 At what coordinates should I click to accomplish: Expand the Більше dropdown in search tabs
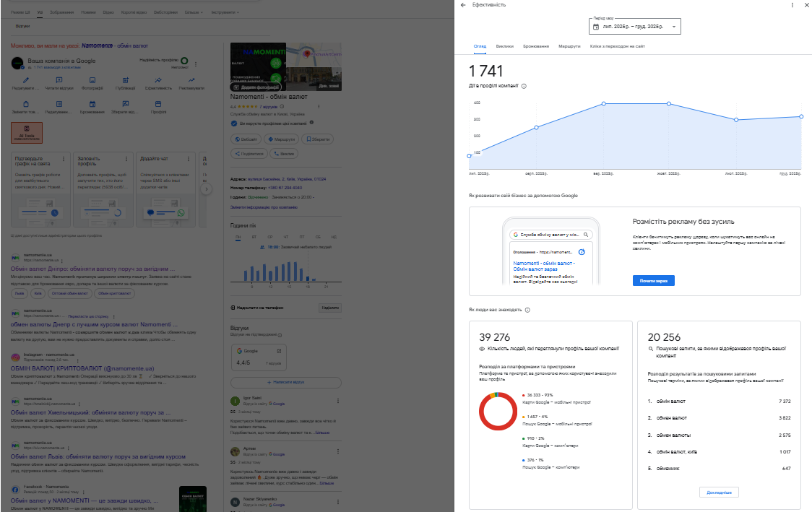coord(193,12)
